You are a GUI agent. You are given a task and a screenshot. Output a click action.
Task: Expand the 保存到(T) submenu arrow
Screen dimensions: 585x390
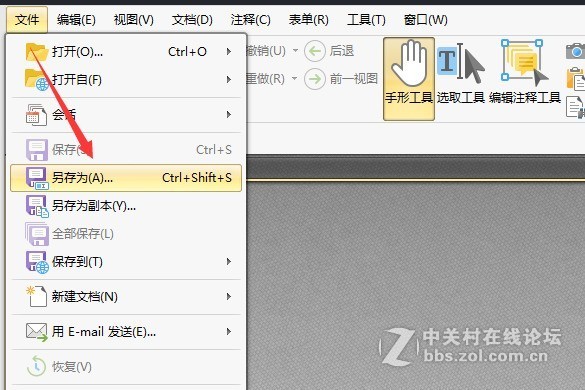[x=229, y=262]
